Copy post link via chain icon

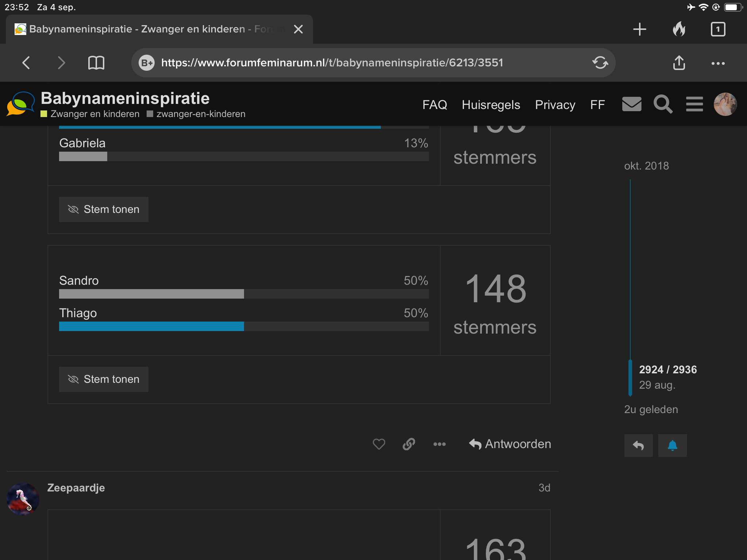click(409, 444)
